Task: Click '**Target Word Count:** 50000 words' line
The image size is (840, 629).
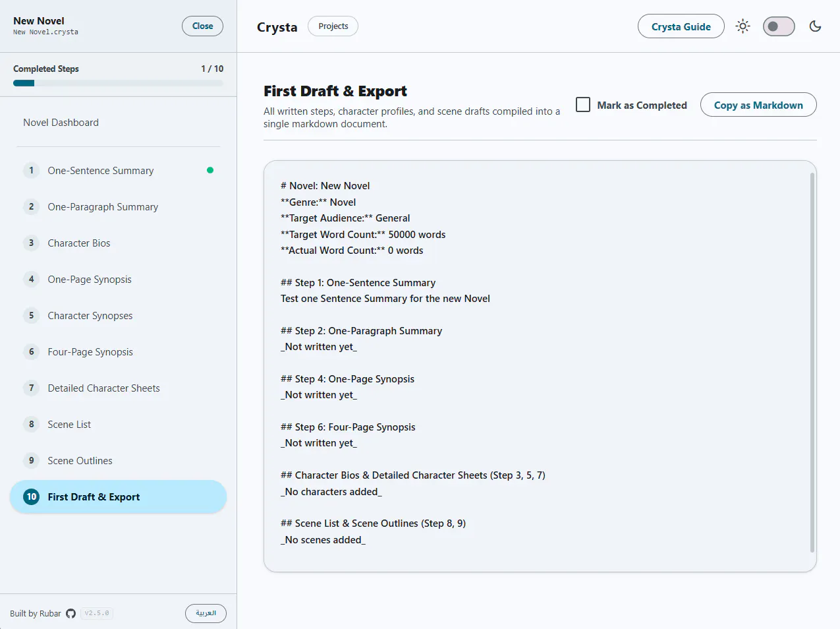Action: click(363, 235)
